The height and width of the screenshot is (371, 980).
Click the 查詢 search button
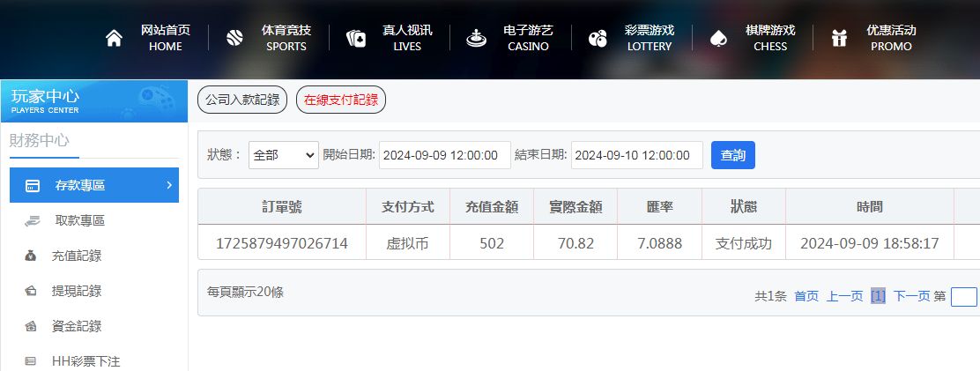(732, 155)
